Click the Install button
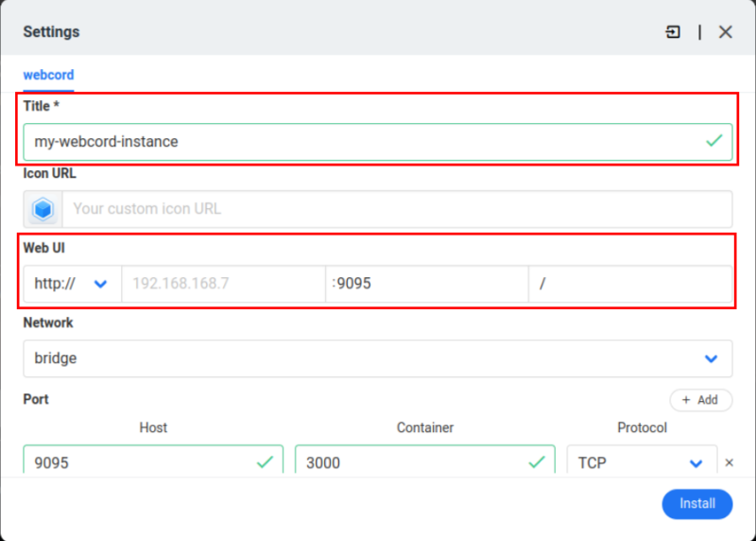Image resolution: width=756 pixels, height=541 pixels. point(697,504)
